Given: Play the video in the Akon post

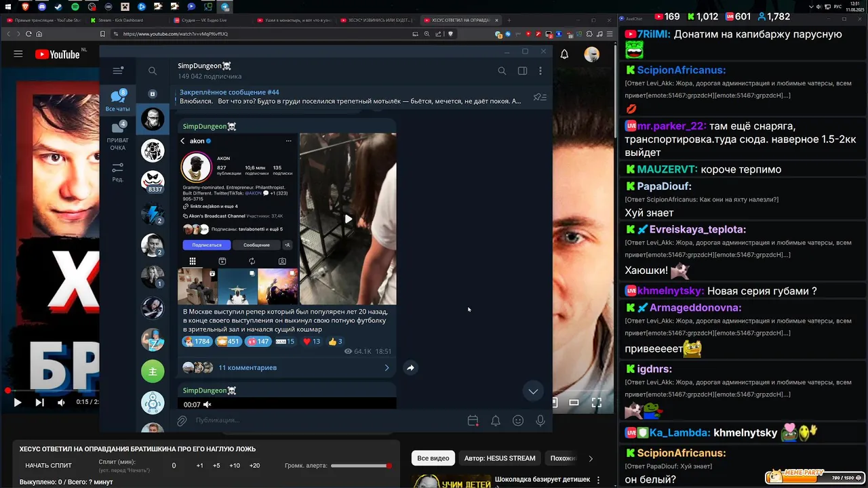Looking at the screenshot, I should pyautogui.click(x=348, y=219).
